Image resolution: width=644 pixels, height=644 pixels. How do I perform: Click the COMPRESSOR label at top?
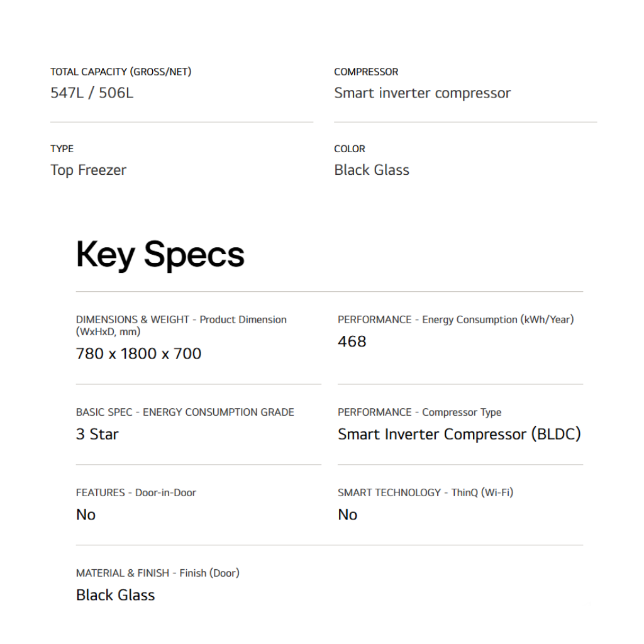(x=366, y=72)
